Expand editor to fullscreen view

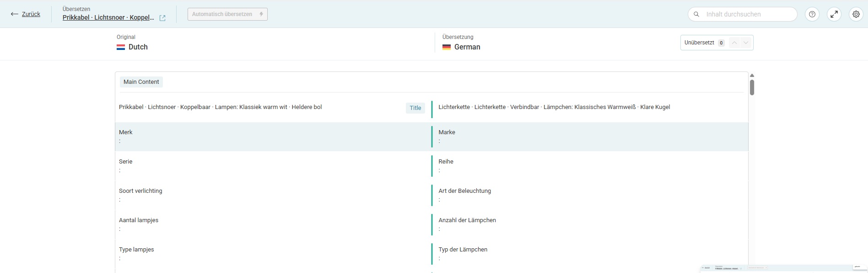tap(834, 14)
